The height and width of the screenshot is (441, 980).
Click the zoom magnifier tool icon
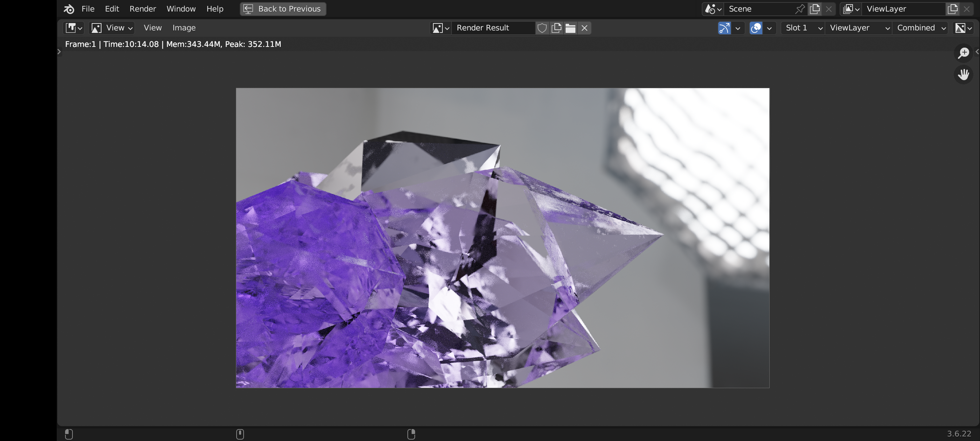tap(963, 53)
